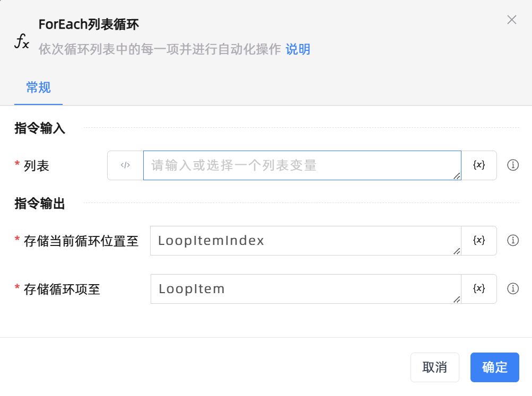Click the fx function icon beside the dialog title
The height and width of the screenshot is (396, 532).
point(22,40)
